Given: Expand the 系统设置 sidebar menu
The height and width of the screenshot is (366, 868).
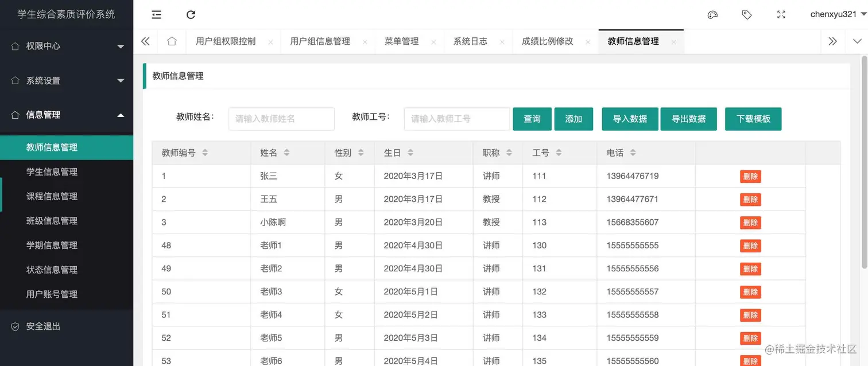Looking at the screenshot, I should pos(67,81).
